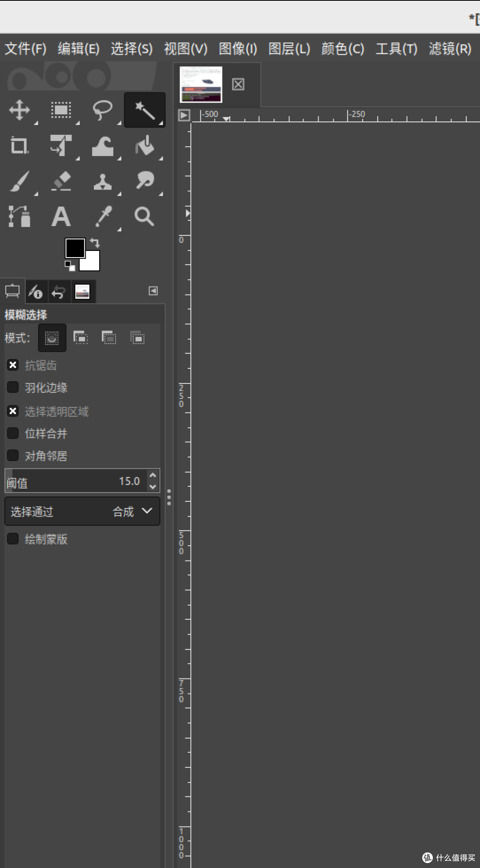This screenshot has height=868, width=480.
Task: Open the 工具(T) menu
Action: coord(396,48)
